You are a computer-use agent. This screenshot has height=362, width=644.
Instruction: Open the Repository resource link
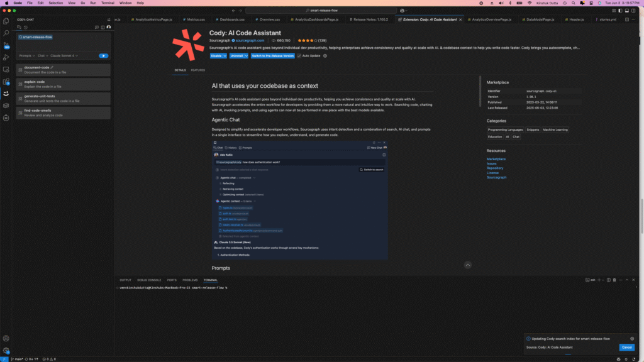pos(495,168)
